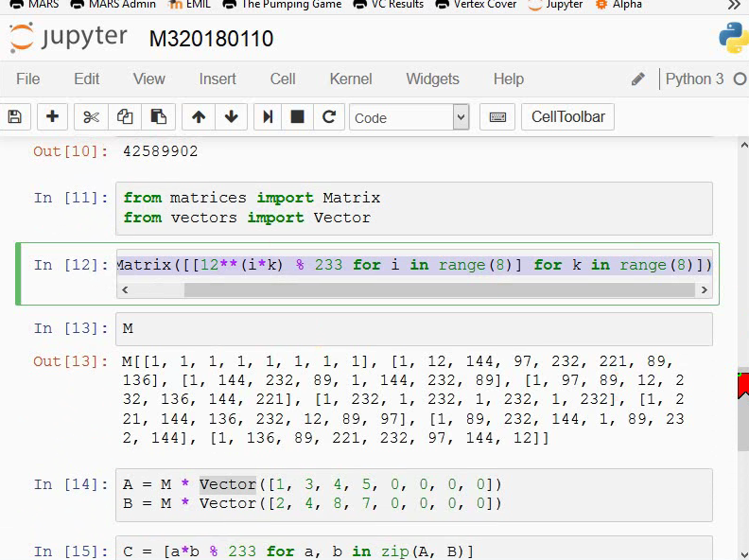Open command palette keyboard icon
The image size is (749, 560).
click(497, 116)
